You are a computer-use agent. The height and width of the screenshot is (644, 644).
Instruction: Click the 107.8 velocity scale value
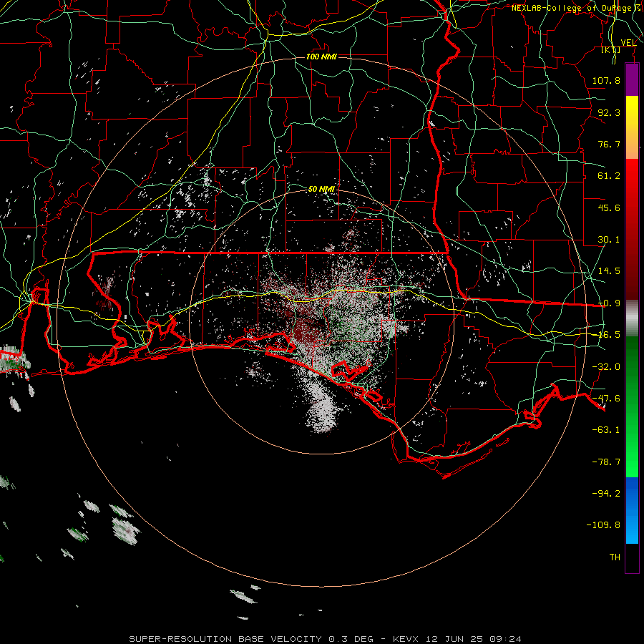[x=606, y=80]
